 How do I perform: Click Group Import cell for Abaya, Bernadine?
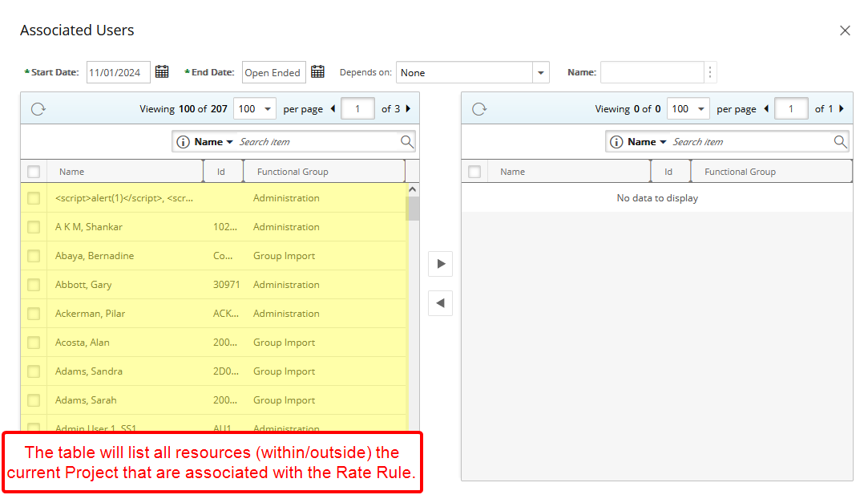point(284,256)
